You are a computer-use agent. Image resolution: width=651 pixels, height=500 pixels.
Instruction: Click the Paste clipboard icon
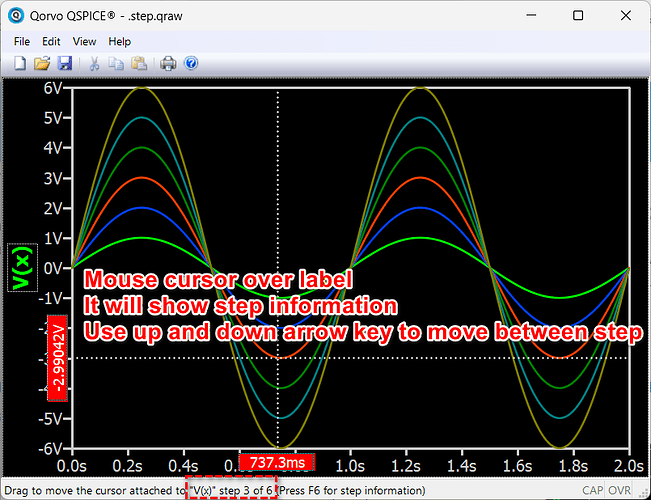138,63
